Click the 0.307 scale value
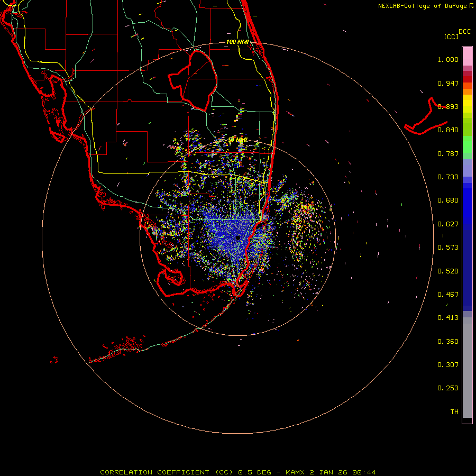The height and width of the screenshot is (476, 476). click(x=448, y=365)
